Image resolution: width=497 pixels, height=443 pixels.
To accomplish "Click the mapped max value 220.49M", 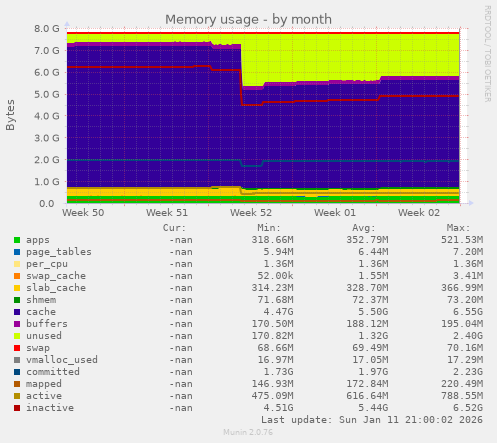I will (x=462, y=384).
